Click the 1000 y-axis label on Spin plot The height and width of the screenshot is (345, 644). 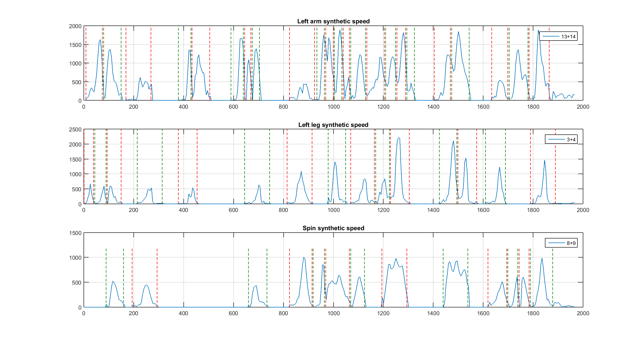(x=75, y=258)
